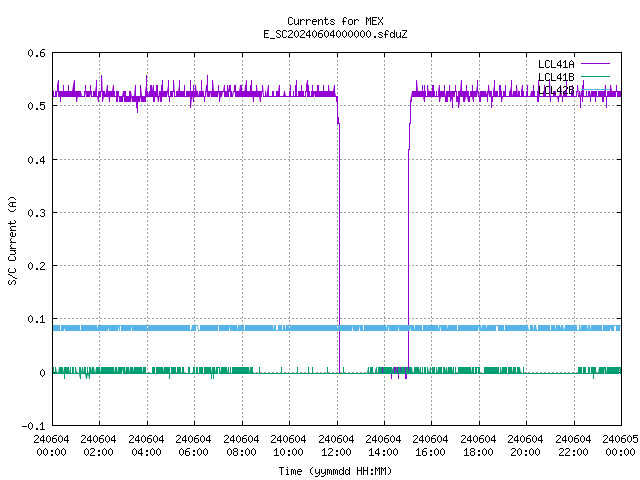Click the 20:00 x-axis tick label
640x480 pixels.
pos(525,452)
